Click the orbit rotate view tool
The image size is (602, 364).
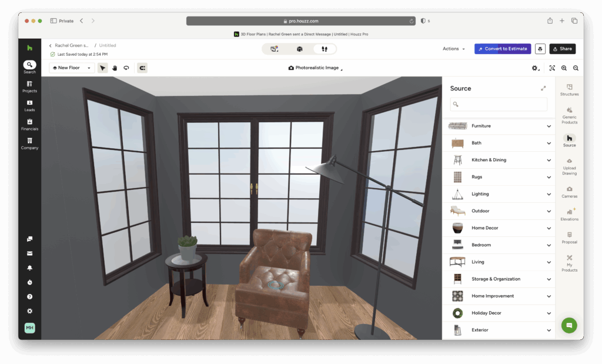pos(126,68)
